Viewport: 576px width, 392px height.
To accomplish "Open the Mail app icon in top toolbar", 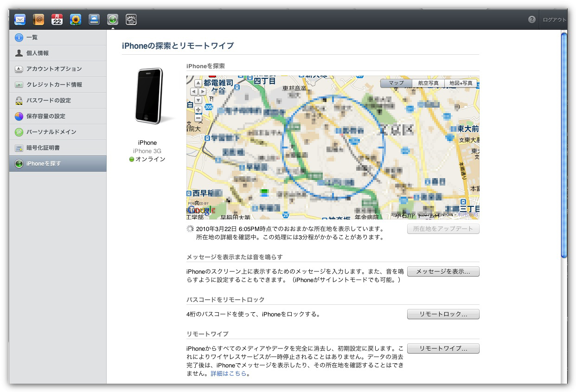I will [20, 19].
